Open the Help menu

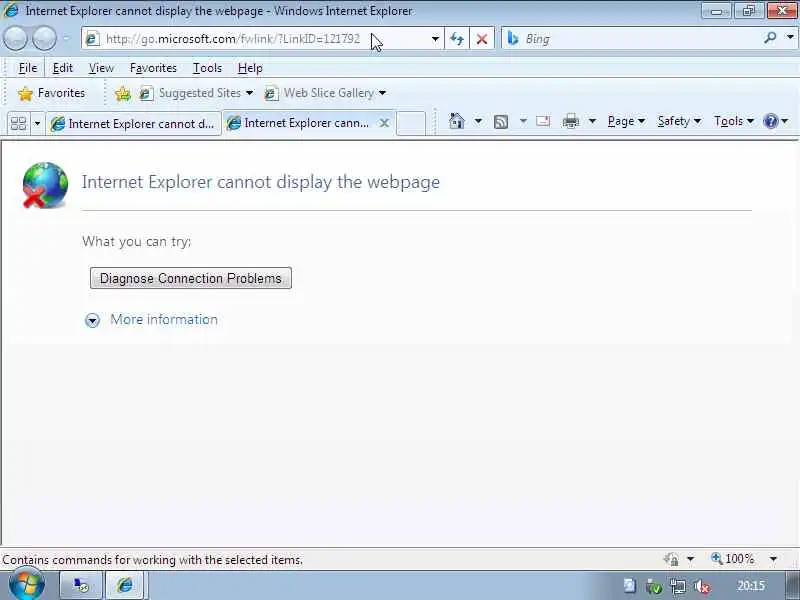pyautogui.click(x=250, y=68)
